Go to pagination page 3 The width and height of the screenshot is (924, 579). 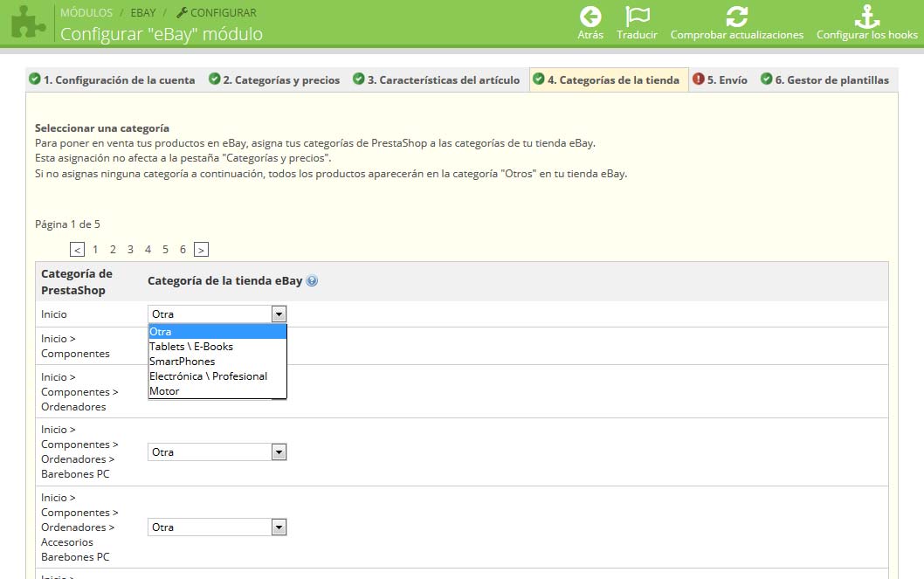point(130,250)
